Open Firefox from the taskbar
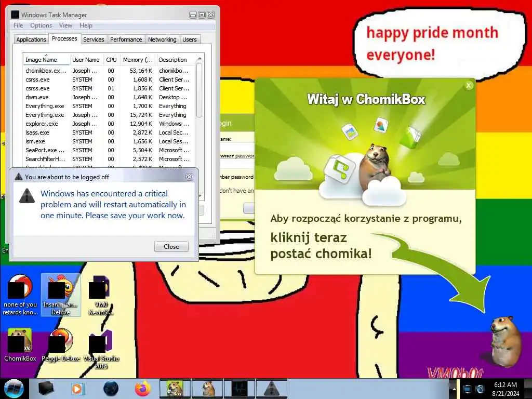The width and height of the screenshot is (532, 399). point(143,389)
